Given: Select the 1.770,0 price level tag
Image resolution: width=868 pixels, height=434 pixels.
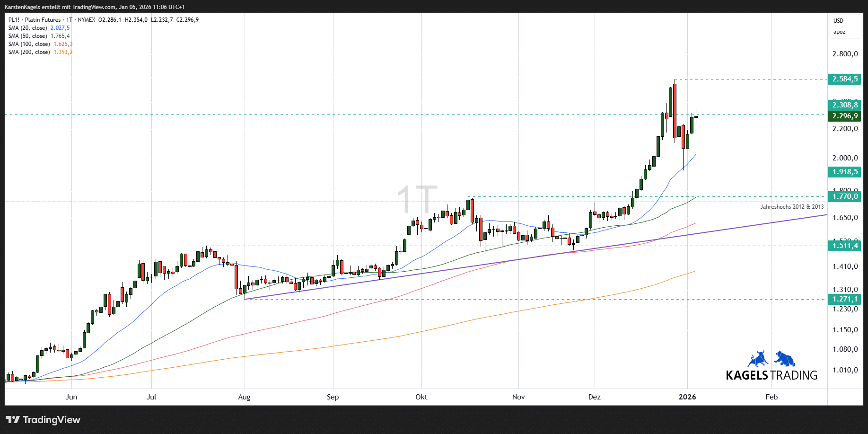Looking at the screenshot, I should point(844,196).
